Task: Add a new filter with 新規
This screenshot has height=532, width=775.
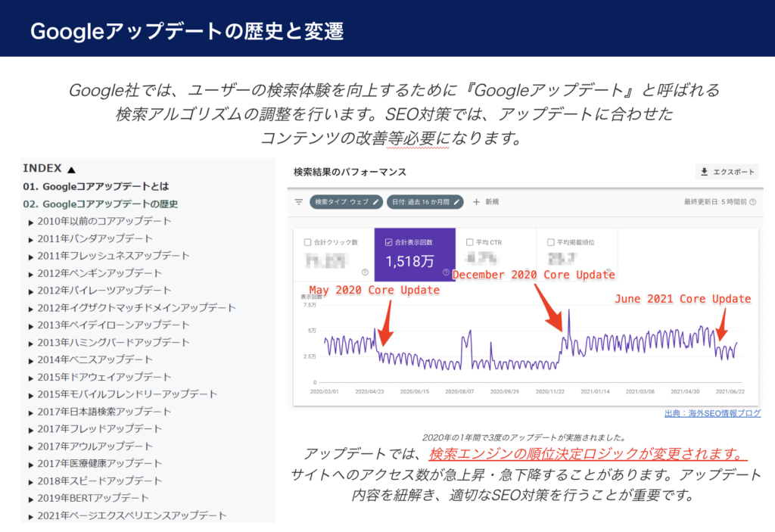Action: pos(486,202)
